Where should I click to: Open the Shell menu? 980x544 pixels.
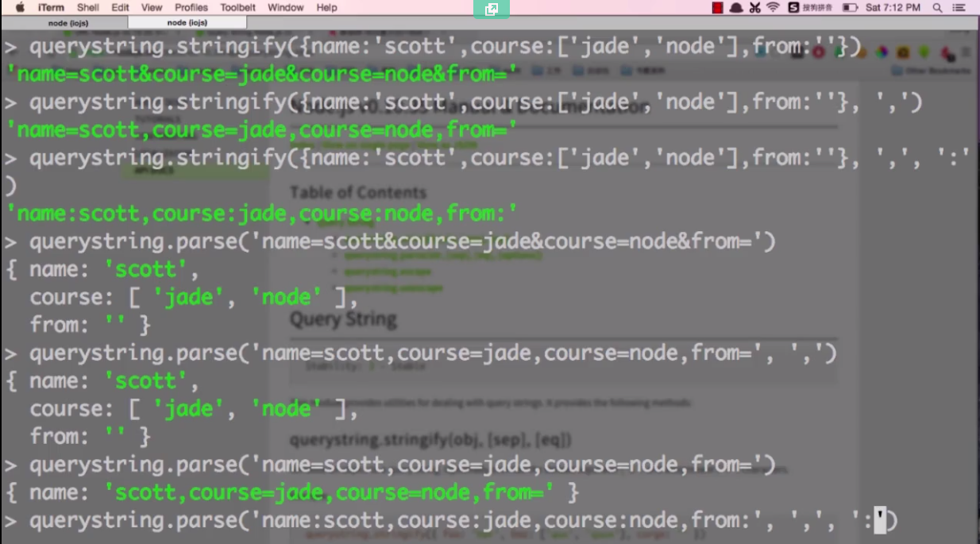point(87,7)
